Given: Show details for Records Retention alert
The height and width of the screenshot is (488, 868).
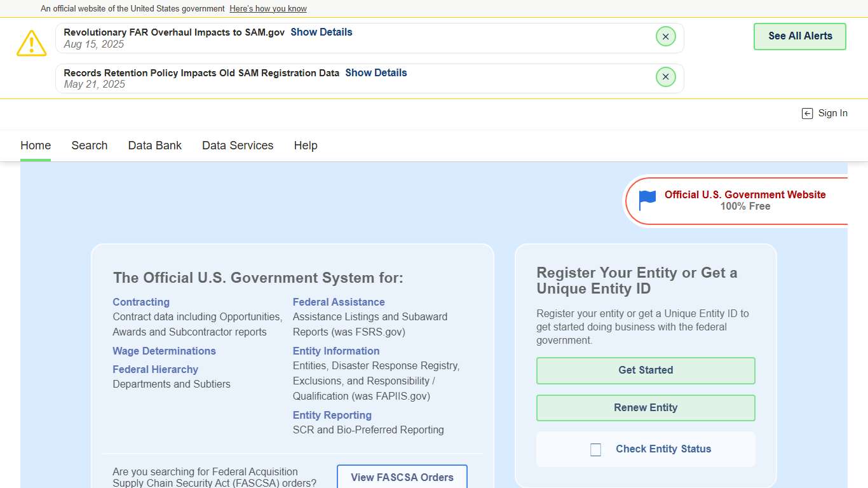Looking at the screenshot, I should pyautogui.click(x=376, y=73).
